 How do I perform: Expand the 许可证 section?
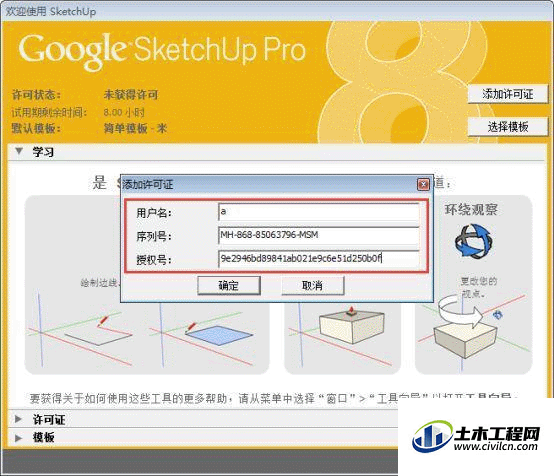pyautogui.click(x=18, y=419)
